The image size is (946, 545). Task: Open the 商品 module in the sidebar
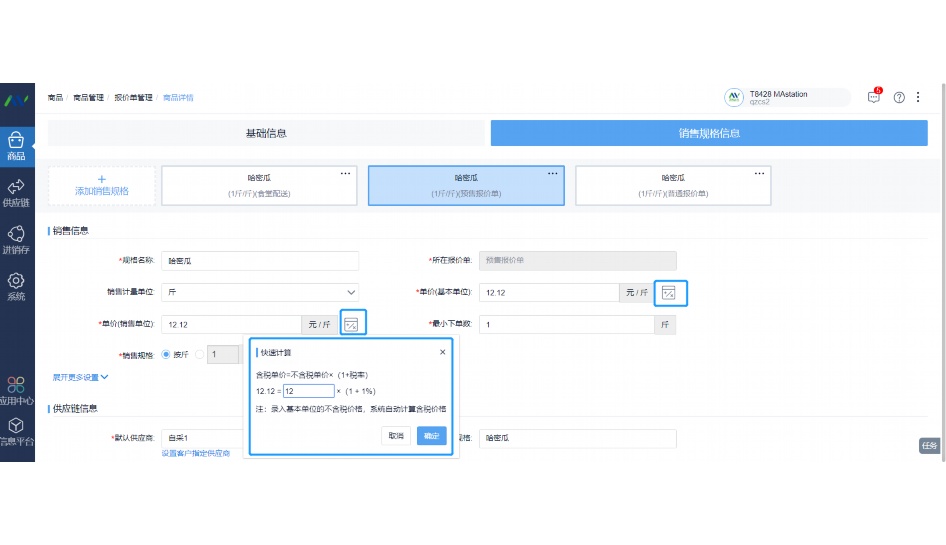tap(16, 145)
